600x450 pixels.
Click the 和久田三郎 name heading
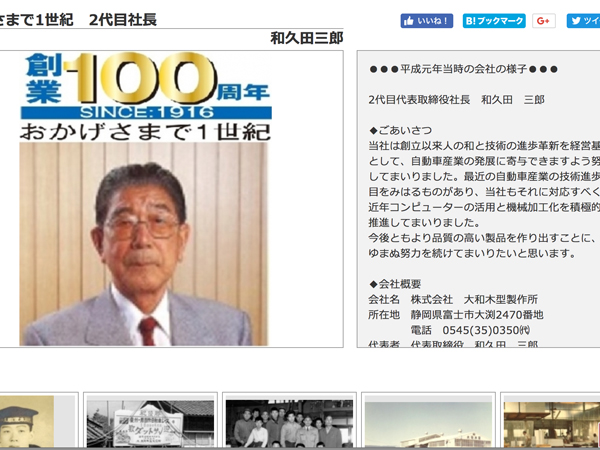coord(307,38)
